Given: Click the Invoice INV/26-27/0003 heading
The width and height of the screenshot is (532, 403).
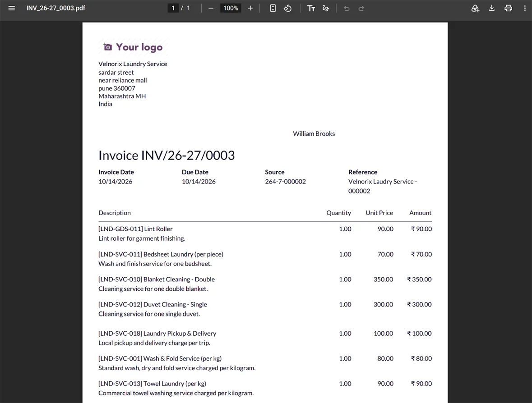Looking at the screenshot, I should click(167, 155).
